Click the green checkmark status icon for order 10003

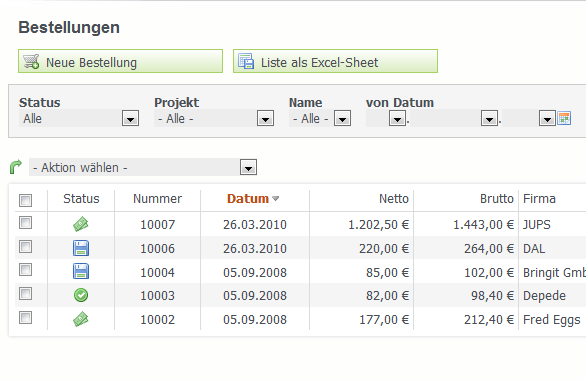click(x=81, y=295)
